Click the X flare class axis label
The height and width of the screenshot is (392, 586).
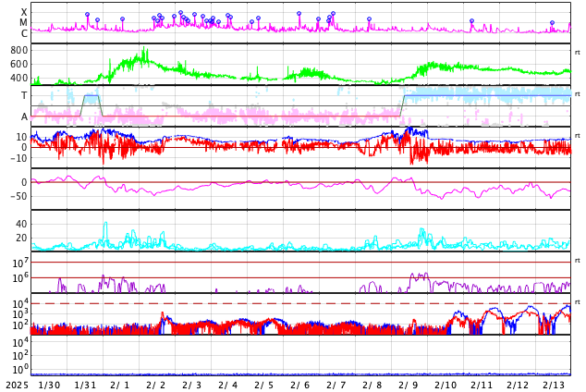24,12
